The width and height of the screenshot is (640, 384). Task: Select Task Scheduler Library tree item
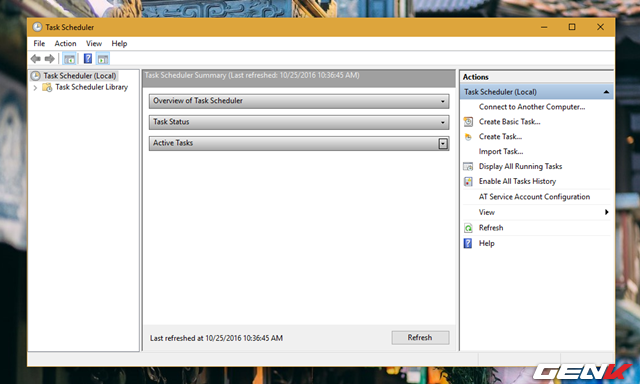91,87
